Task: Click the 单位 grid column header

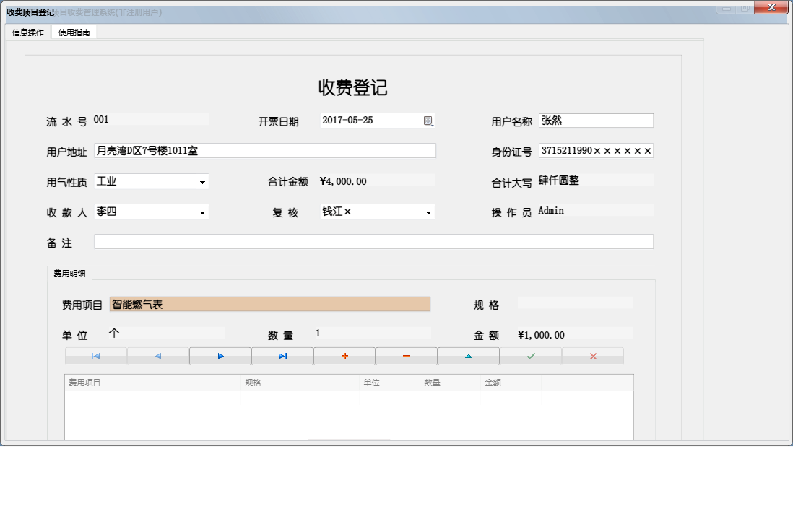Action: click(390, 383)
